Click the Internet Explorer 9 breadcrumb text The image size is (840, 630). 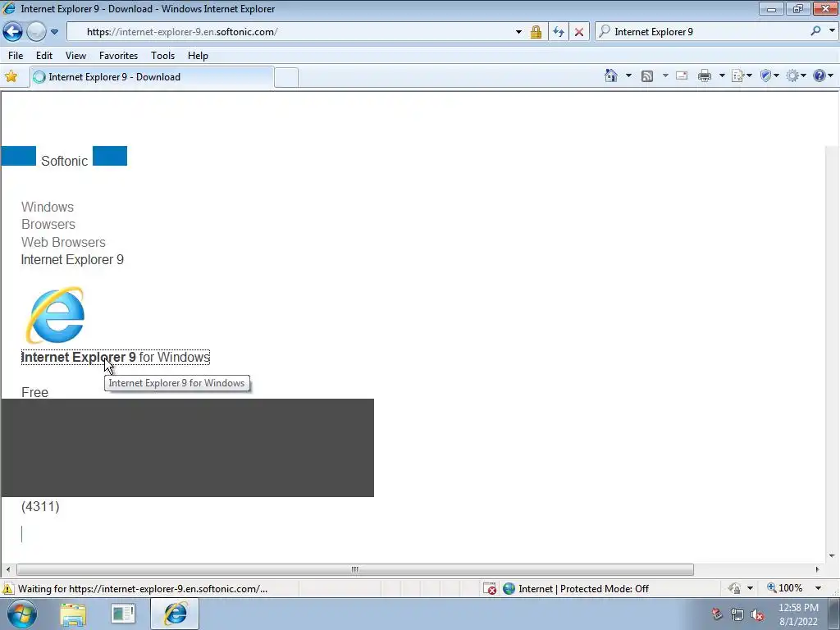tap(72, 260)
